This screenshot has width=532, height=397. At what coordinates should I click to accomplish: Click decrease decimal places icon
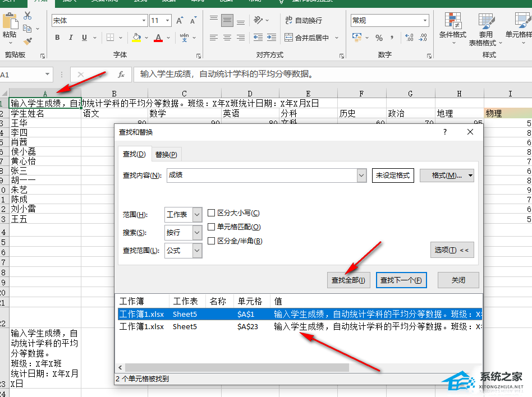(423, 38)
